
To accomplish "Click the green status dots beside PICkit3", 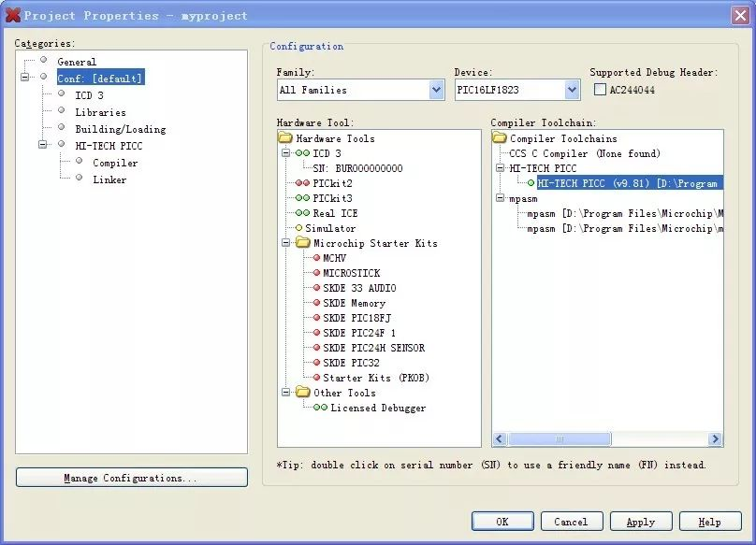I will [x=302, y=198].
